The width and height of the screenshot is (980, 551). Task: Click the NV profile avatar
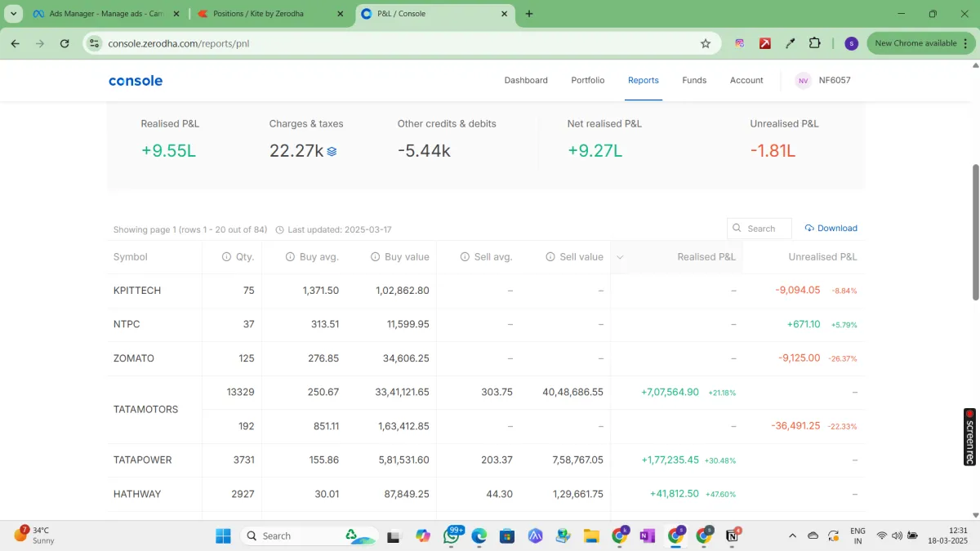(x=804, y=80)
